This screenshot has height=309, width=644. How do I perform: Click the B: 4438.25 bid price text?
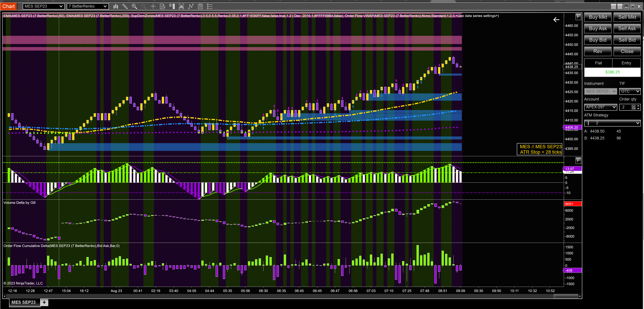coord(594,138)
